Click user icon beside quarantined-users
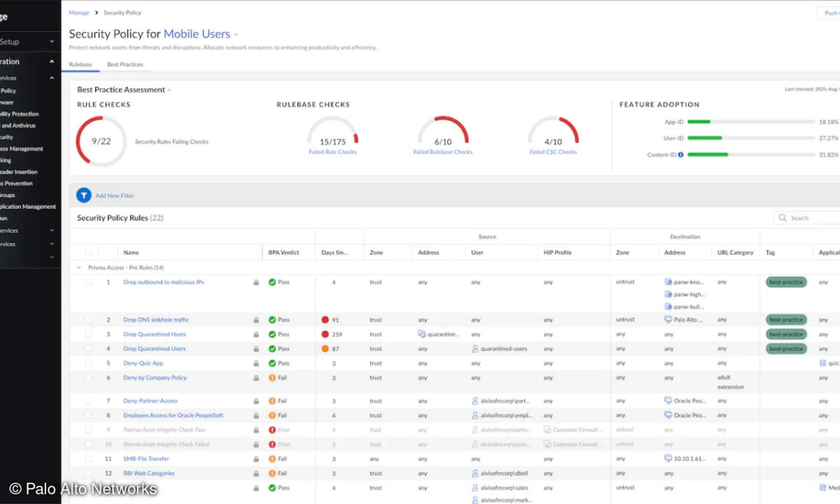Viewport: 840px width, 504px height. point(475,349)
